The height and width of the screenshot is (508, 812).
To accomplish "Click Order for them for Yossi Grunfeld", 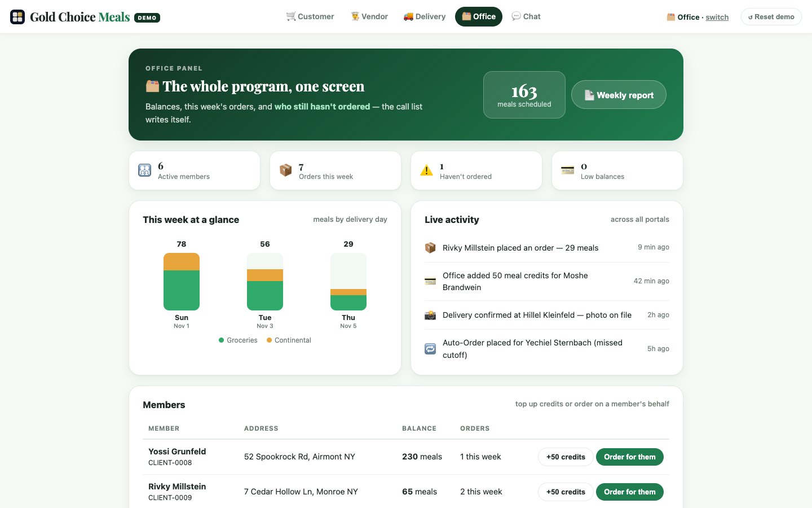I will coord(630,457).
